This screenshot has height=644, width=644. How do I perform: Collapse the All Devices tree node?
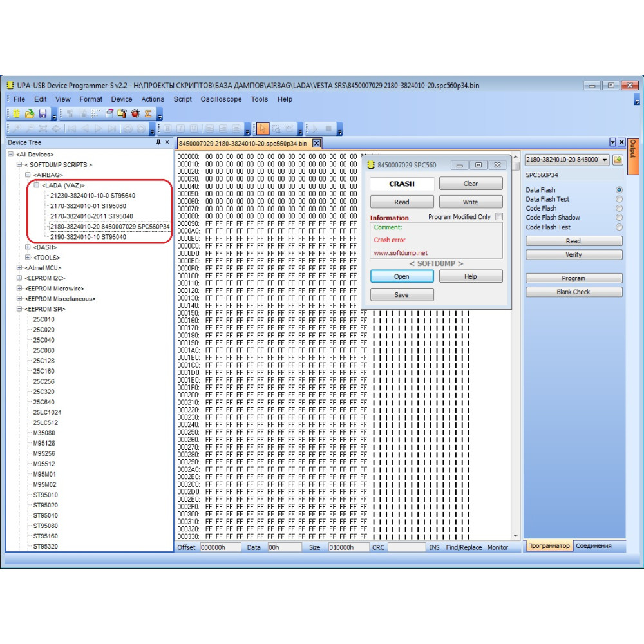tap(11, 155)
